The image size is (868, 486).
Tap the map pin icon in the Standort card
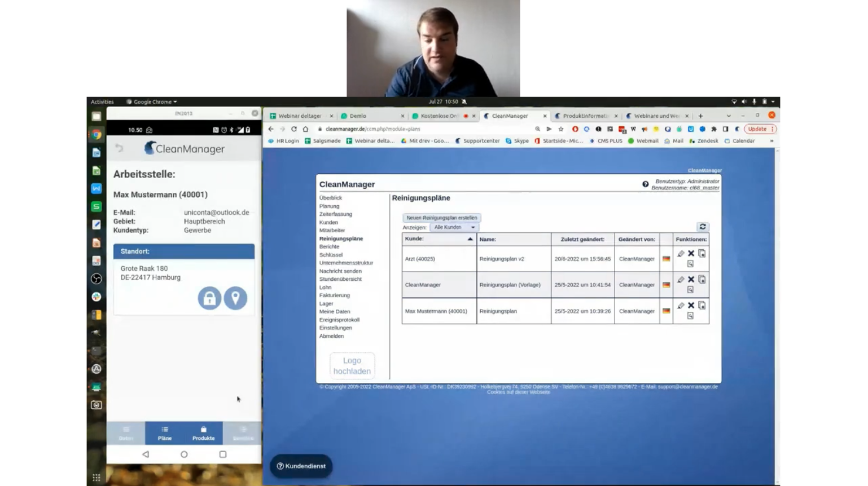[x=235, y=298]
